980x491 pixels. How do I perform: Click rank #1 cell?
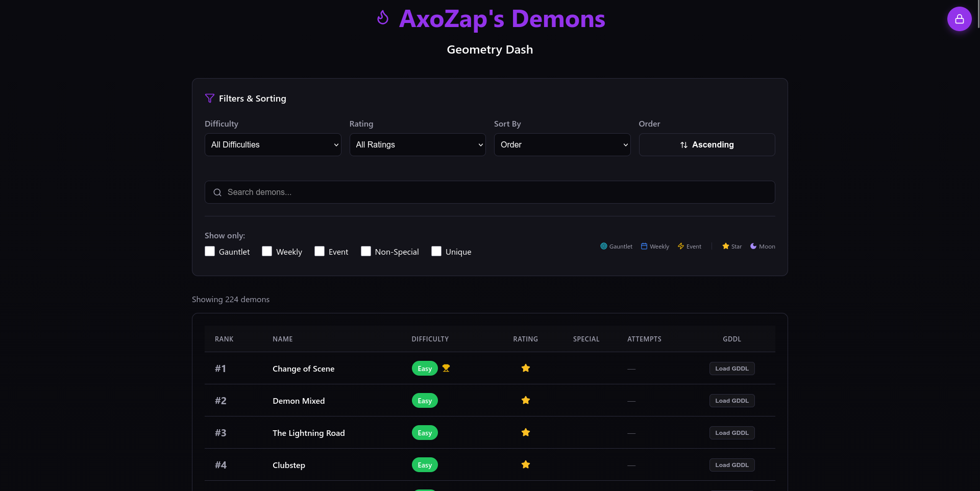click(x=220, y=369)
